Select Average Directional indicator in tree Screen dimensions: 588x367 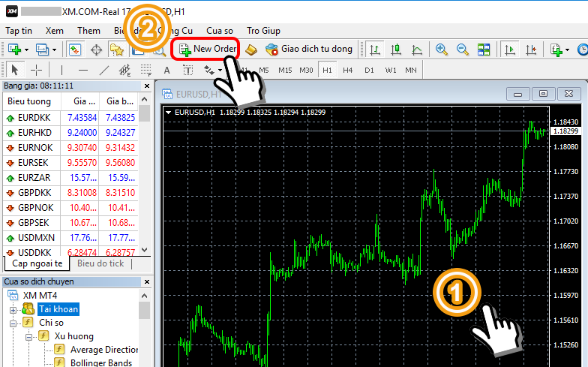[x=104, y=350]
